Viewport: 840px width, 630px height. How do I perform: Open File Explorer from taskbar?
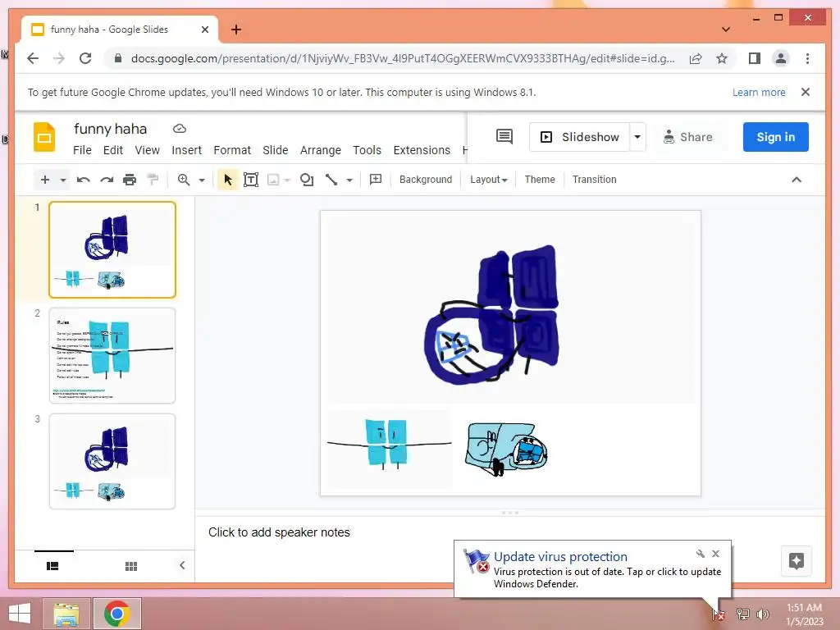[x=67, y=614]
